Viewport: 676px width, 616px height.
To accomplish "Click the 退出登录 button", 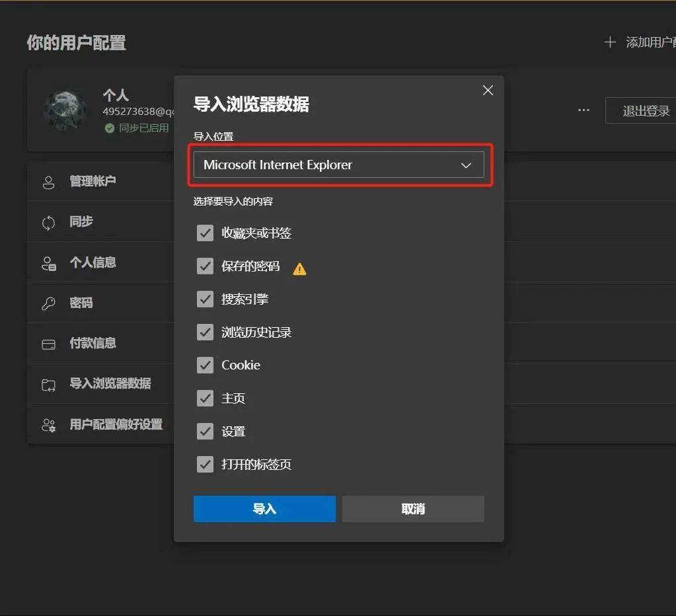I will 642,110.
